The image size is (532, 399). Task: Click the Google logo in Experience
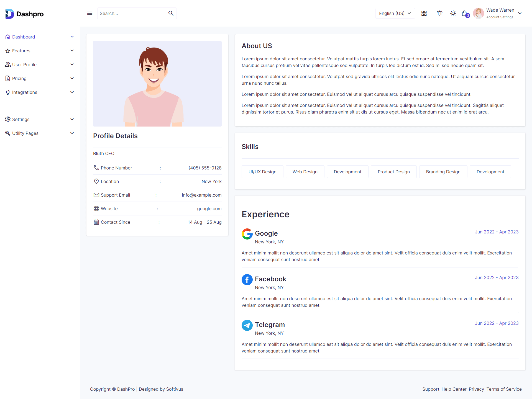[247, 234]
